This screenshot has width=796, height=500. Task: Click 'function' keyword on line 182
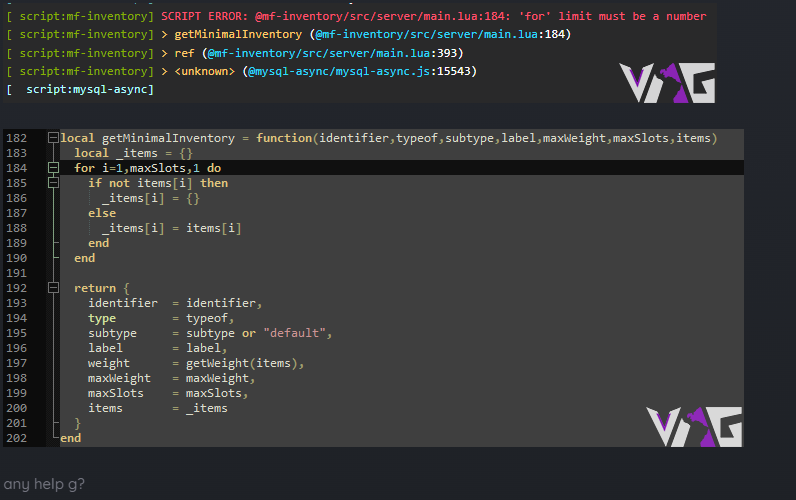284,138
